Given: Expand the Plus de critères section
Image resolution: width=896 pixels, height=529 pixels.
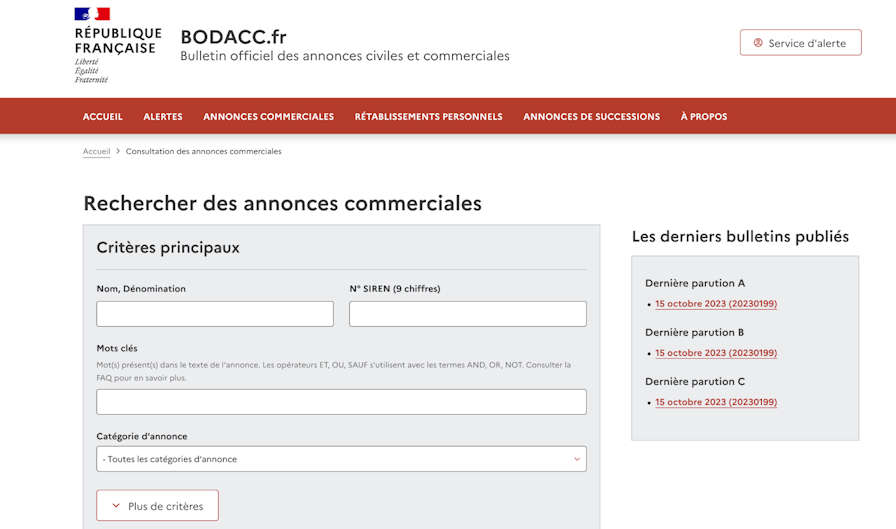Looking at the screenshot, I should [158, 506].
